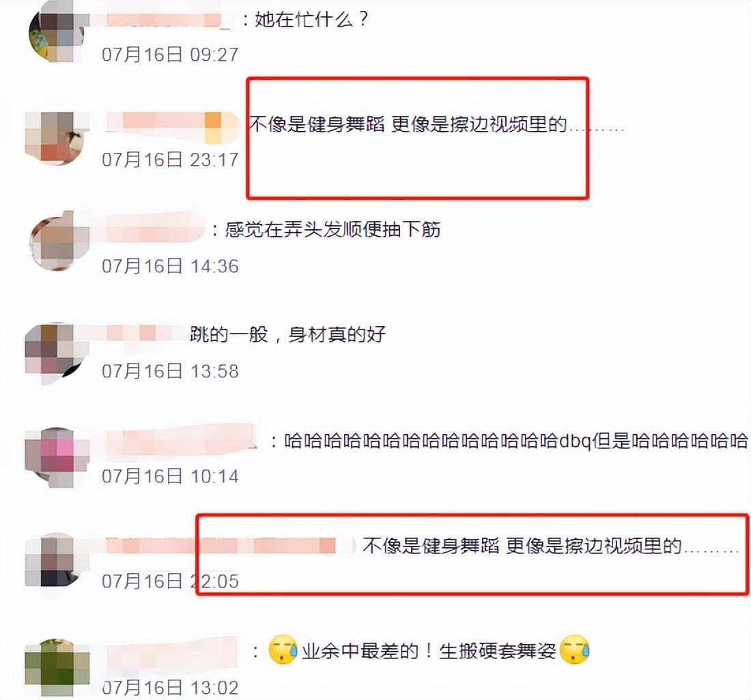Click the green avatar of the 13:02 comment

57,667
